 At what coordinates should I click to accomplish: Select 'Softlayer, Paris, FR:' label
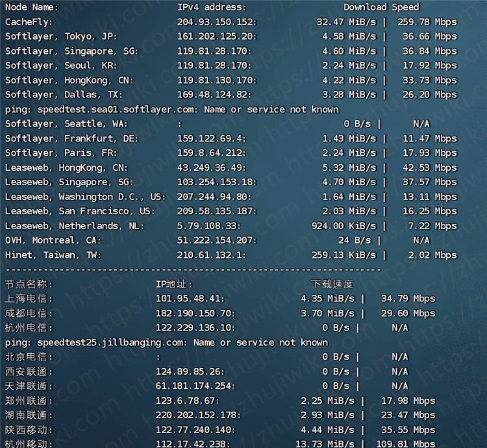click(x=61, y=153)
